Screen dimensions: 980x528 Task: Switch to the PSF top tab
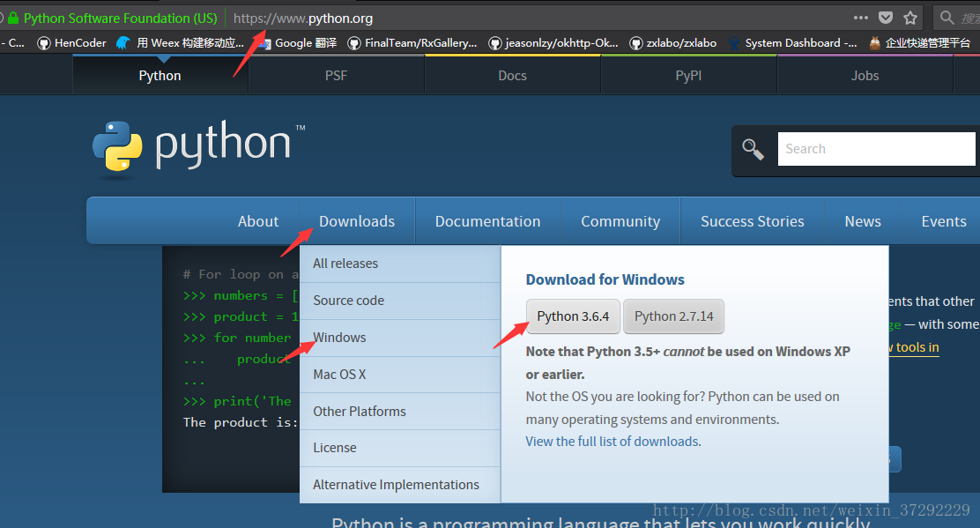coord(337,75)
